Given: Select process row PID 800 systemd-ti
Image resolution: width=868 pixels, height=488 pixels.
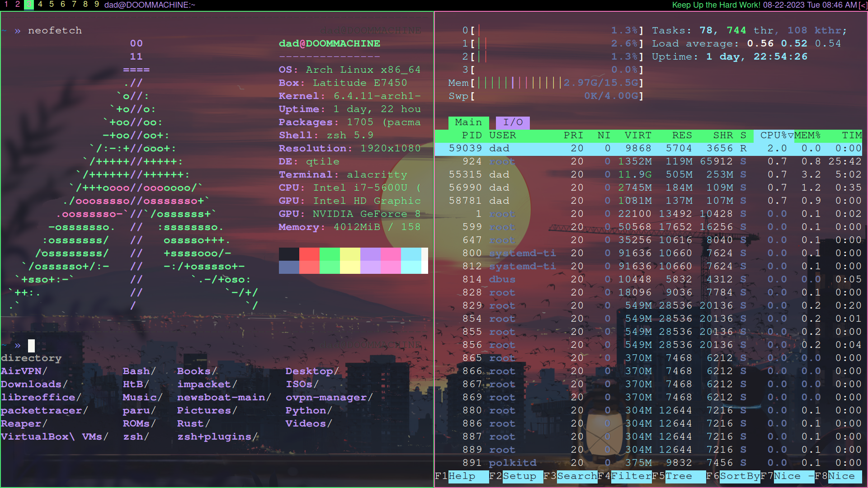Looking at the screenshot, I should pyautogui.click(x=648, y=253).
